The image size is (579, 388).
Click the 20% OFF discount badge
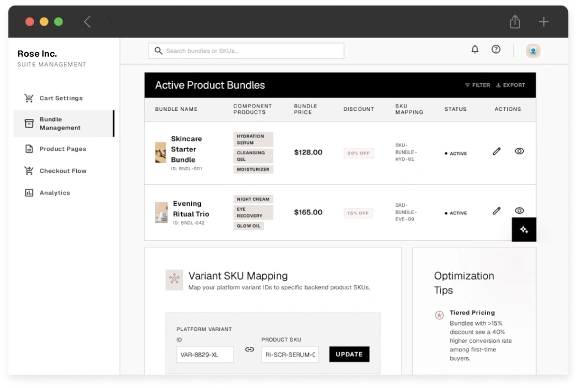(358, 153)
